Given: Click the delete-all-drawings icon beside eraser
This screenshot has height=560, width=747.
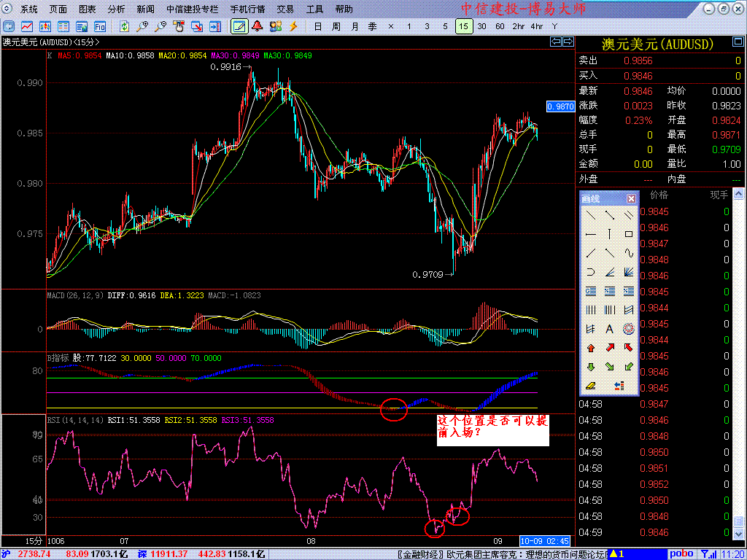Looking at the screenshot, I should (x=619, y=386).
